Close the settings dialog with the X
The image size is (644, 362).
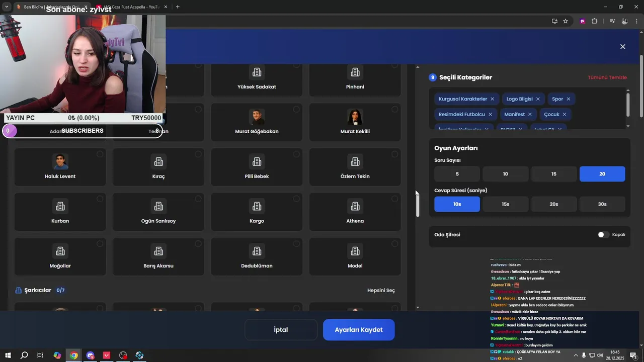623,47
